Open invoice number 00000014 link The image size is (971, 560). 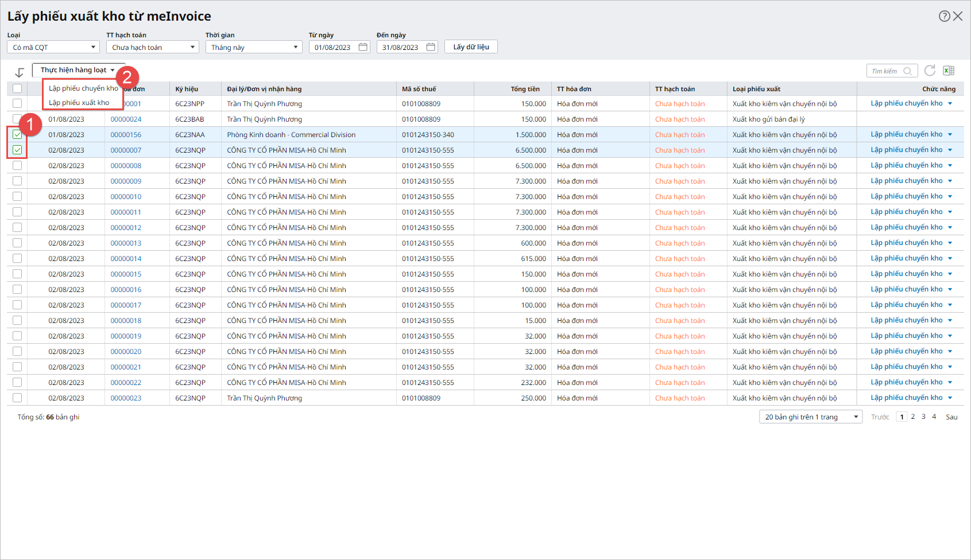pos(126,259)
